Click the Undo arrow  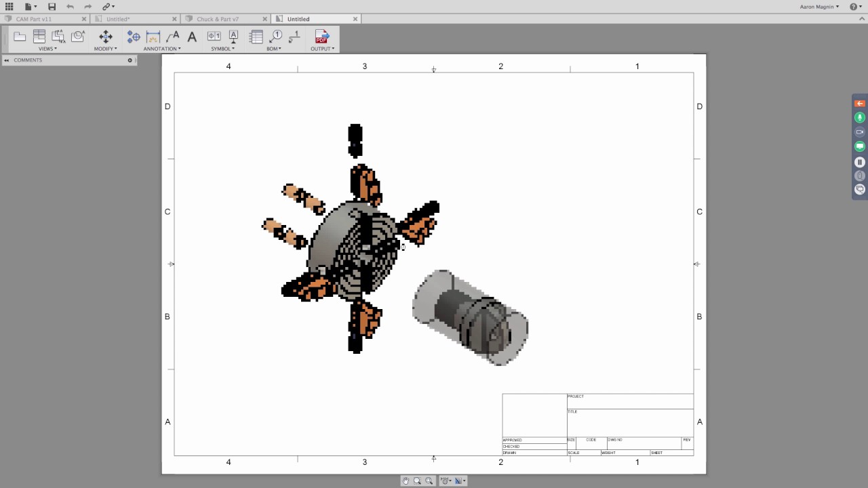(70, 6)
